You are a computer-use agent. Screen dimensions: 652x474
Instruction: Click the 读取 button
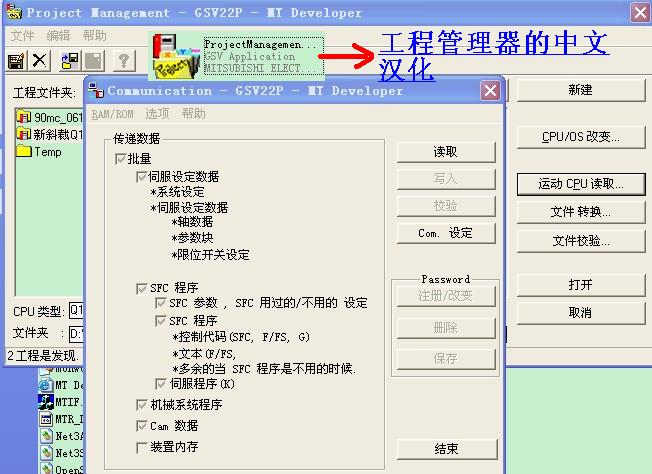pyautogui.click(x=445, y=152)
